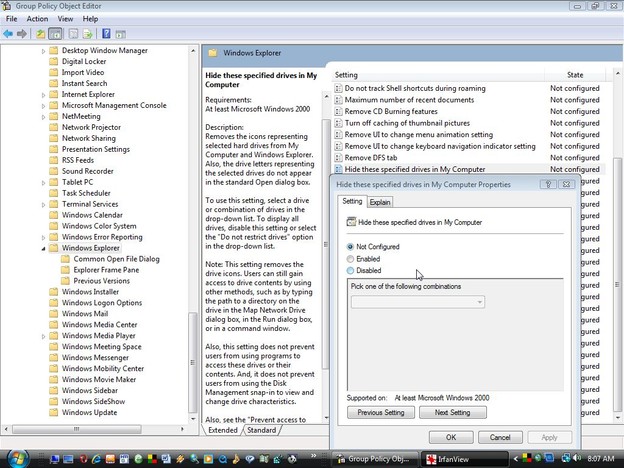Select the Enabled radio button
This screenshot has width=624, height=468.
(x=350, y=259)
